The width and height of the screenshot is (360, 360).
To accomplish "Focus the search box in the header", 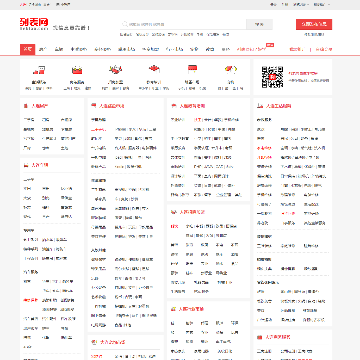I will pos(183,24).
